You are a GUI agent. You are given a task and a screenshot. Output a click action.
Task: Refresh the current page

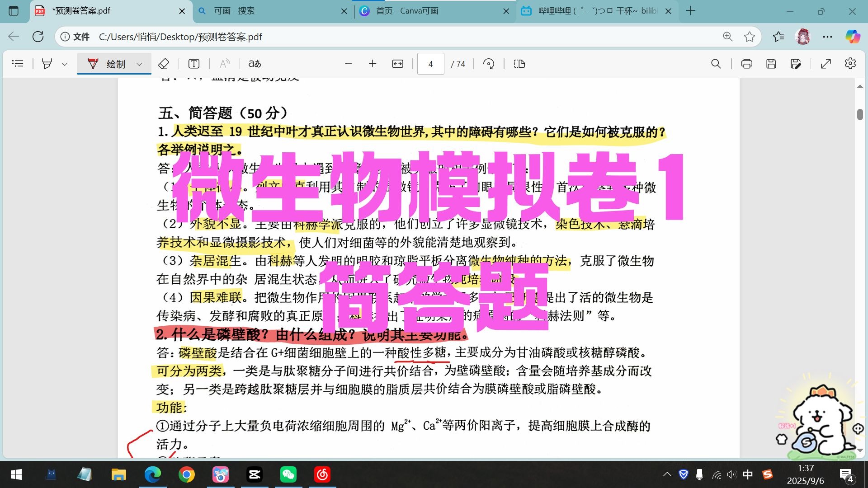[38, 37]
